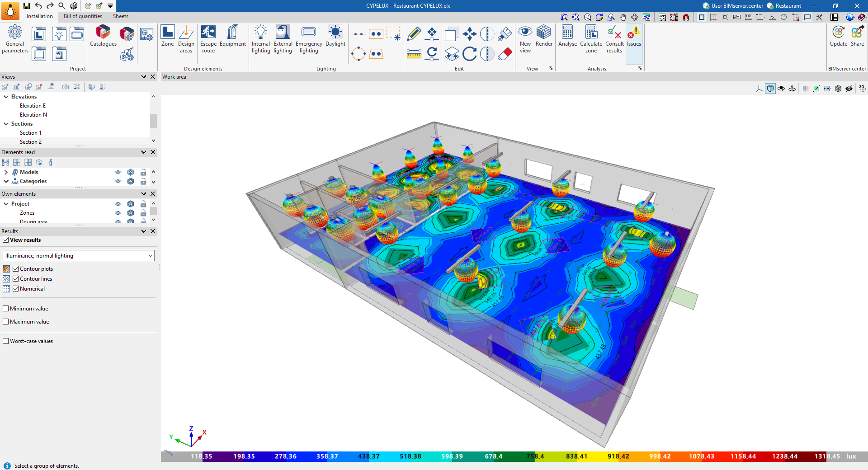Toggle the Contour lines checkbox
Viewport: 868px width, 470px height.
16,278
